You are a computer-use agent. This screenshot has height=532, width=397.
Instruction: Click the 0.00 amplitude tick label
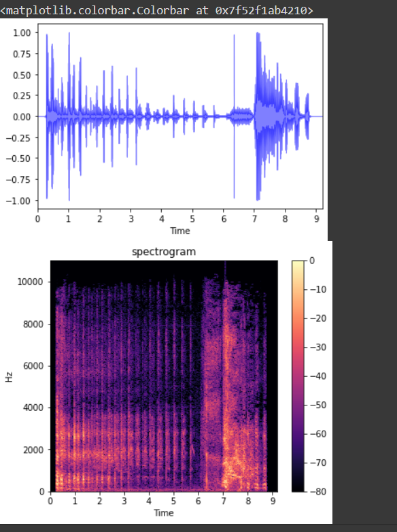click(x=22, y=117)
